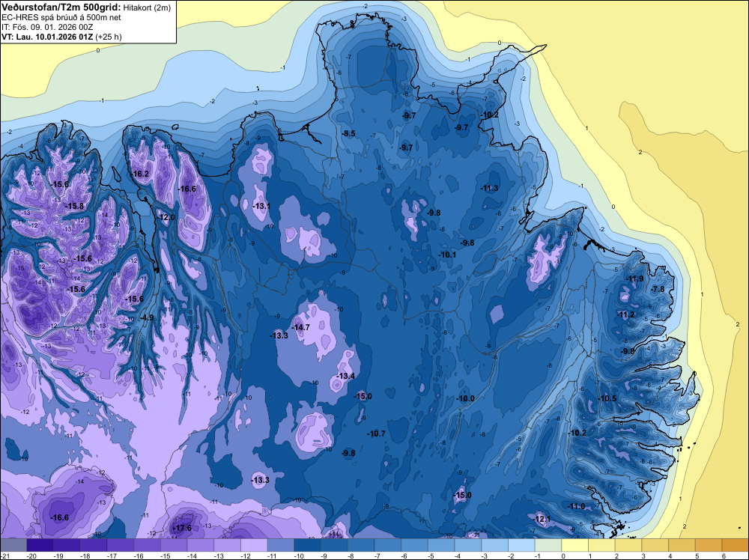Select the 'EC-HRES spá brúuð á 500m net' line
This screenshot has width=749, height=560.
[x=61, y=17]
